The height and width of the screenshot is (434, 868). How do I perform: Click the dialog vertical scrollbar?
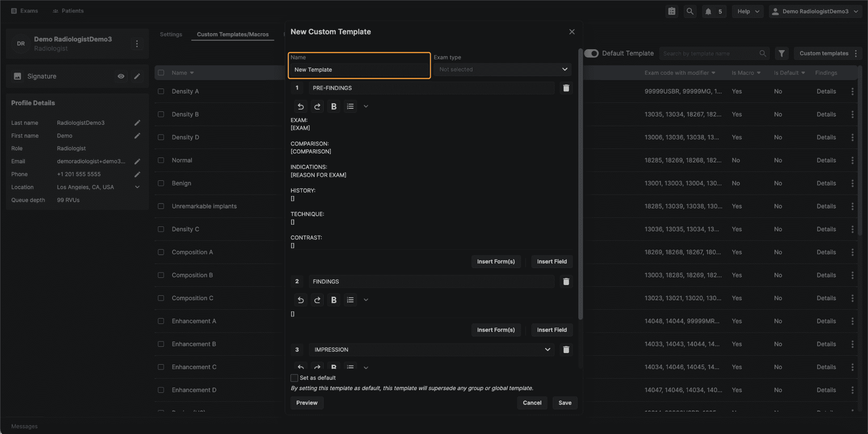tap(581, 183)
